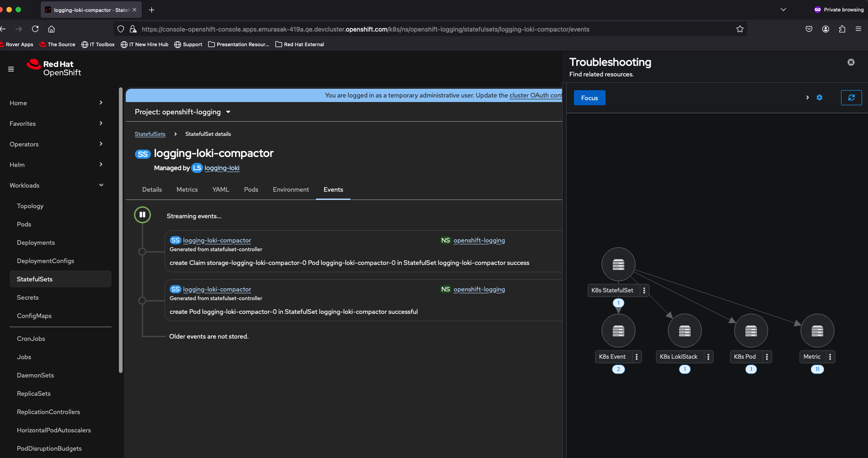The image size is (868, 458).
Task: Navigate to CronJobs in sidebar
Action: point(31,339)
